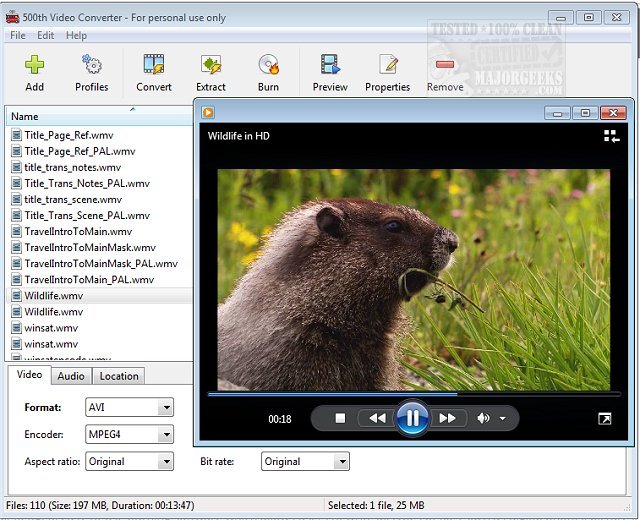Stop the video in the player

coord(340,419)
